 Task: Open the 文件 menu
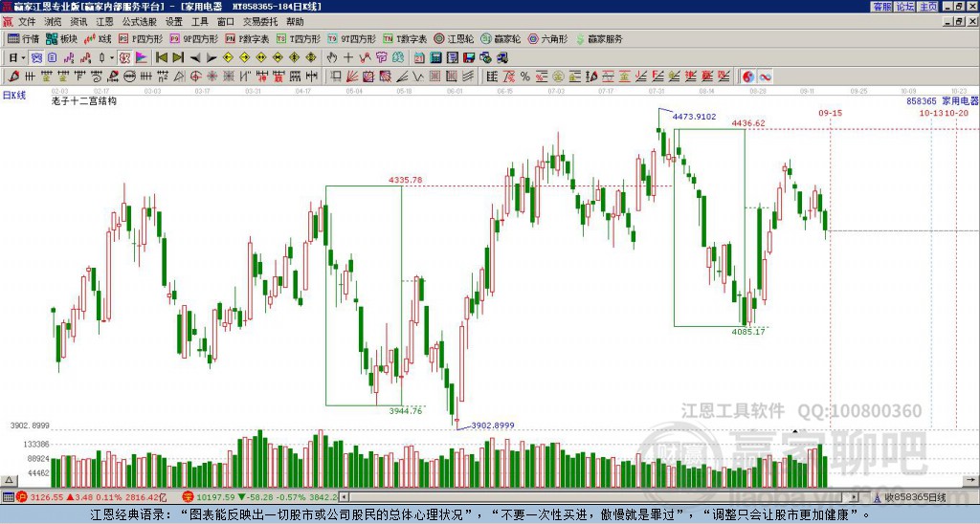pos(26,22)
